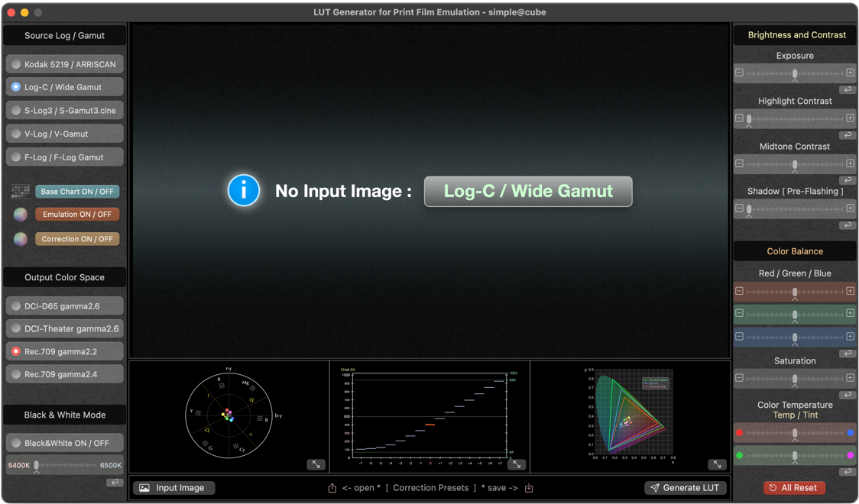Click the Tint slider track
This screenshot has width=859, height=504.
794,455
